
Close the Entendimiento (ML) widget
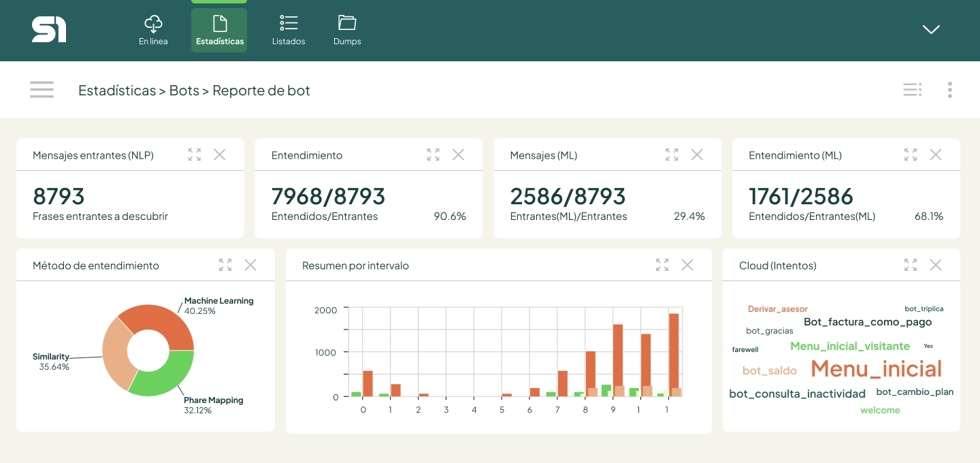[x=936, y=155]
